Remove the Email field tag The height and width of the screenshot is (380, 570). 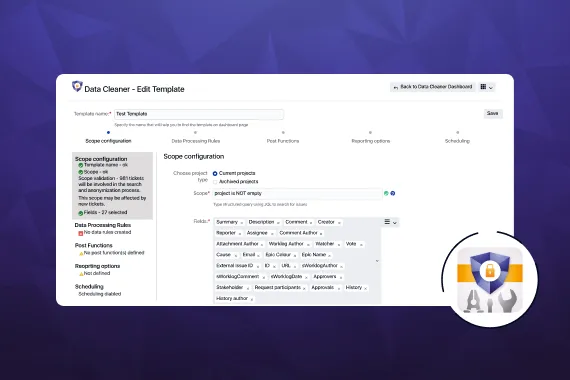[x=258, y=256]
